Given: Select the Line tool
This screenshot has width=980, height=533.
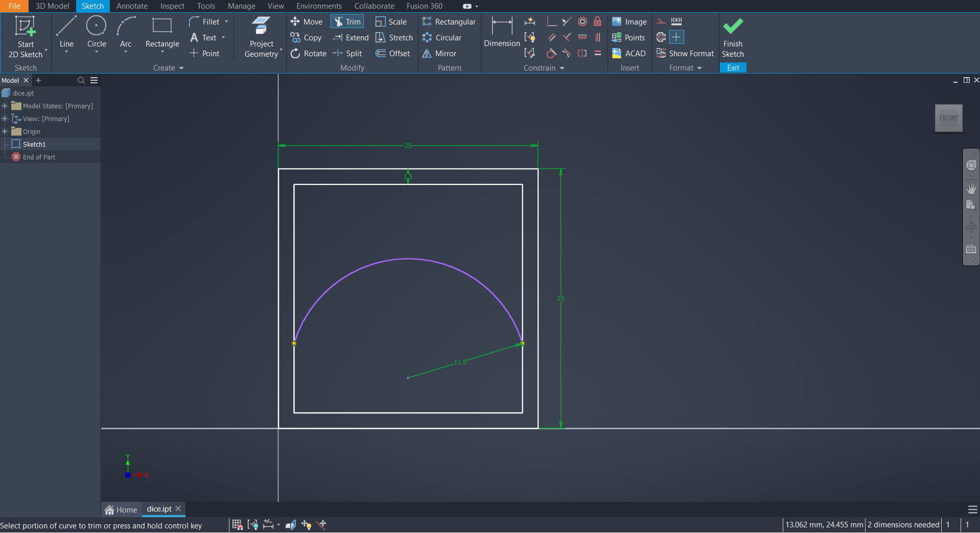Looking at the screenshot, I should click(66, 33).
